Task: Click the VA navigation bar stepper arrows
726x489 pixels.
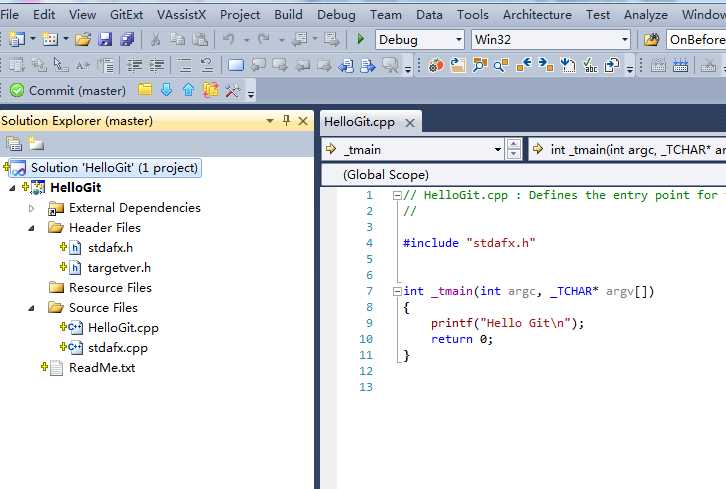Action: [513, 150]
